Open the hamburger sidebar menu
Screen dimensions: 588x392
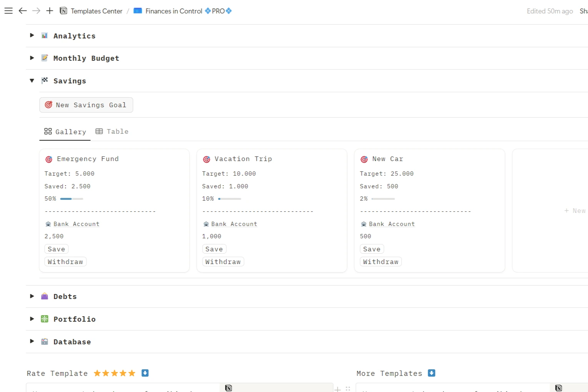click(x=8, y=11)
